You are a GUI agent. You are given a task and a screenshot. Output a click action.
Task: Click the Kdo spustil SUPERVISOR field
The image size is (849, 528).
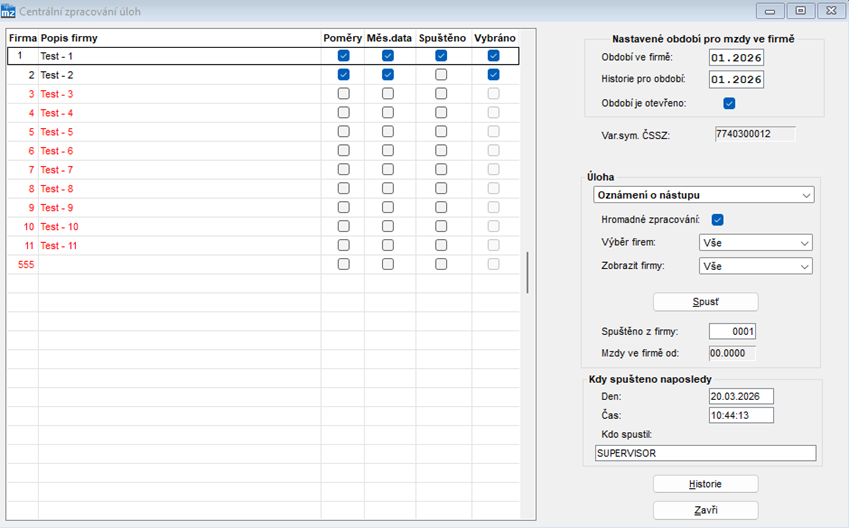(706, 453)
